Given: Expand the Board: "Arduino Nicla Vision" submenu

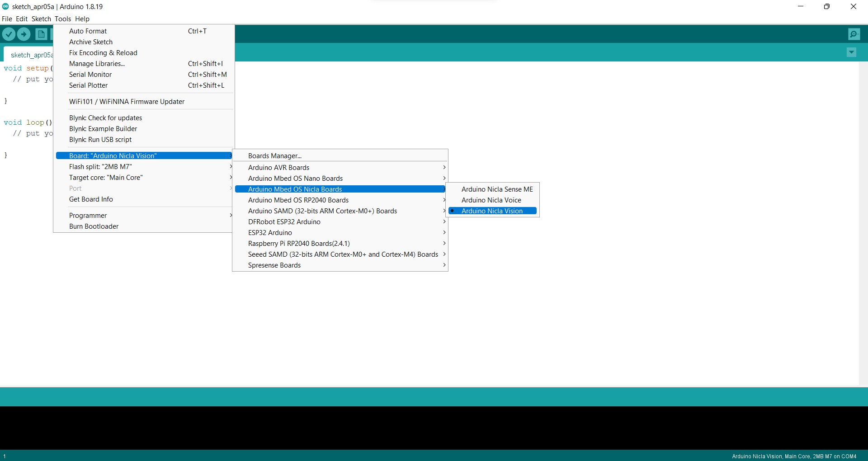Looking at the screenshot, I should (144, 156).
